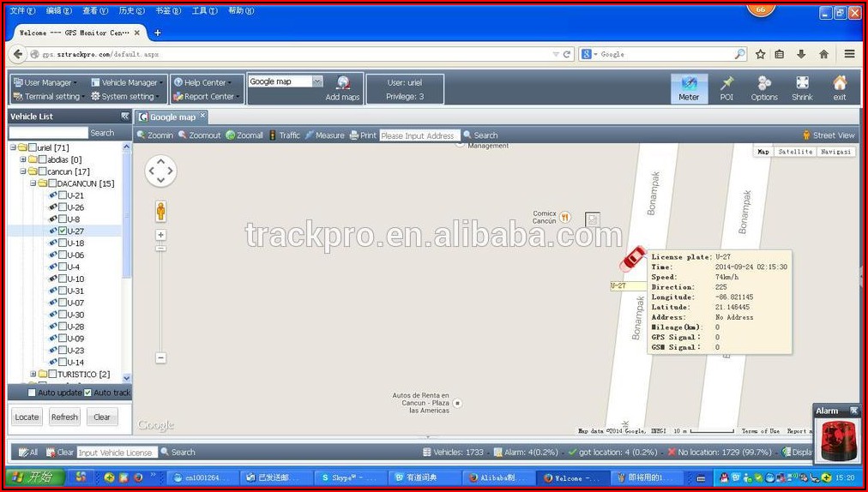
Task: Click Search next to address input
Action: click(480, 135)
